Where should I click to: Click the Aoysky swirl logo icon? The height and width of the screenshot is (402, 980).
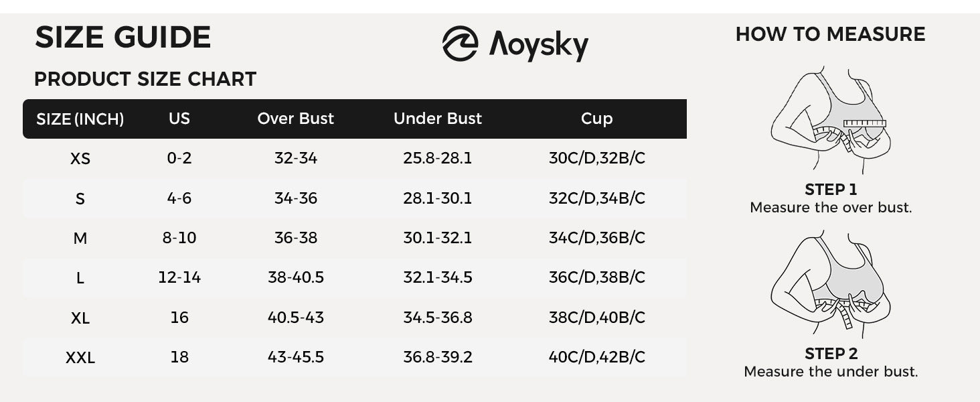[x=460, y=44]
